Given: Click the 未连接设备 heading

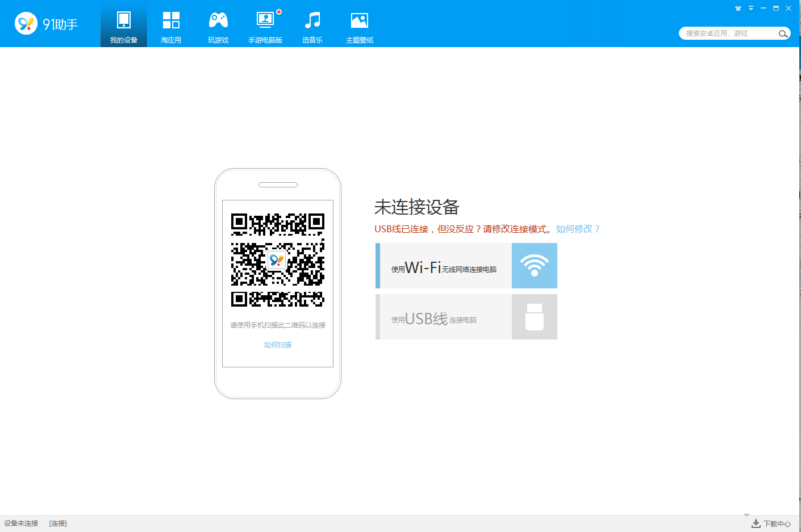Looking at the screenshot, I should click(416, 207).
